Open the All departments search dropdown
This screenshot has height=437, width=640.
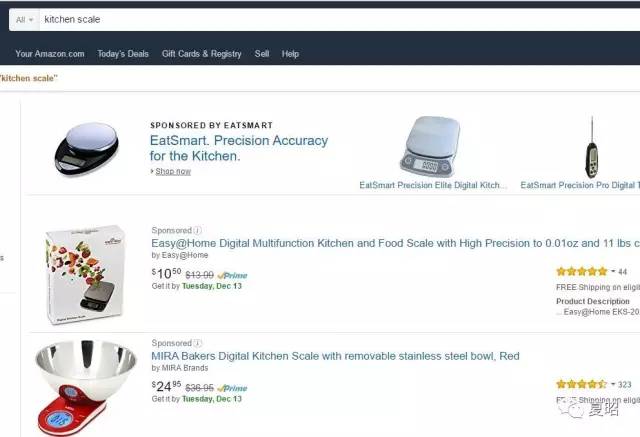coord(24,19)
